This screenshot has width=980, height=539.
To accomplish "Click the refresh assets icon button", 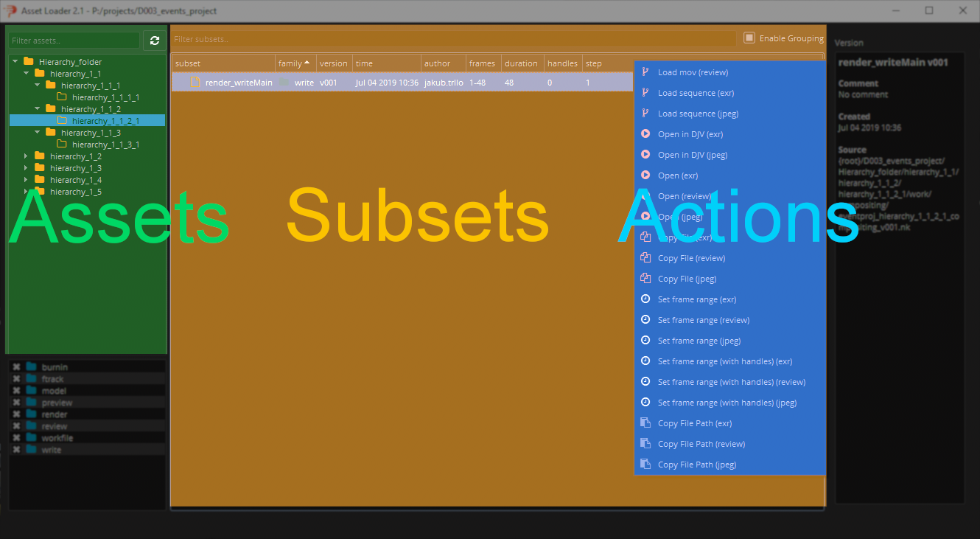I will 154,41.
